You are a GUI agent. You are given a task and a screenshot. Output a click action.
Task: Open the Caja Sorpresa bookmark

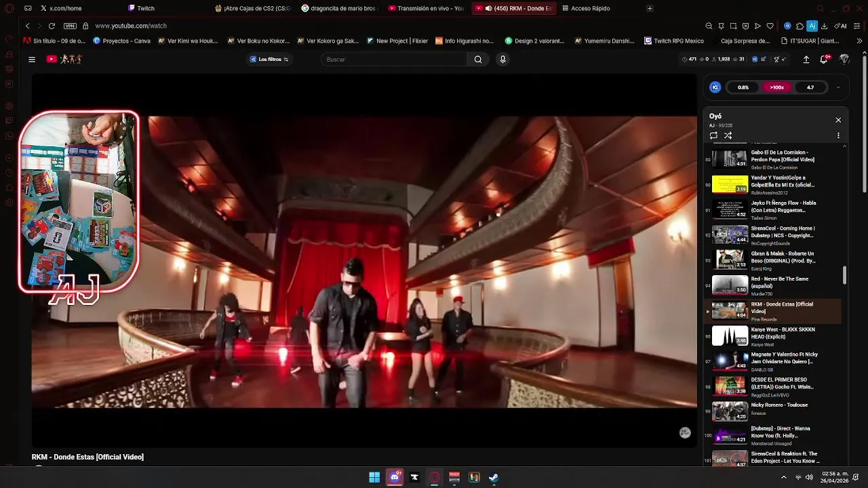coord(741,41)
